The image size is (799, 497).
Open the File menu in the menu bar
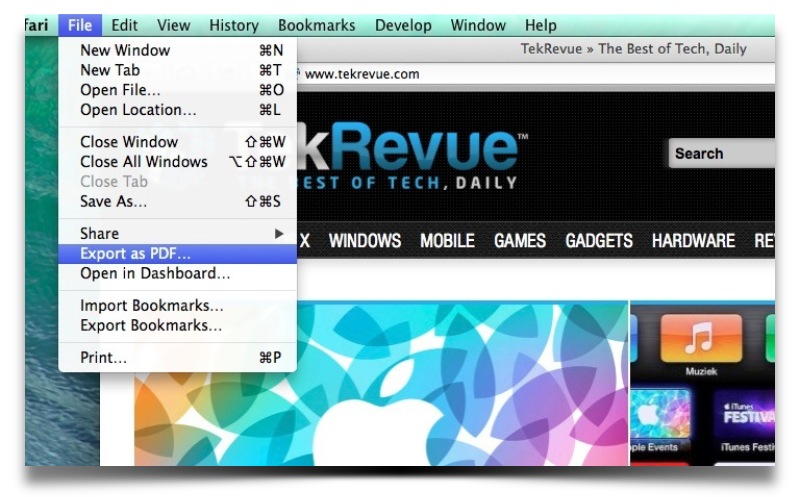coord(80,25)
